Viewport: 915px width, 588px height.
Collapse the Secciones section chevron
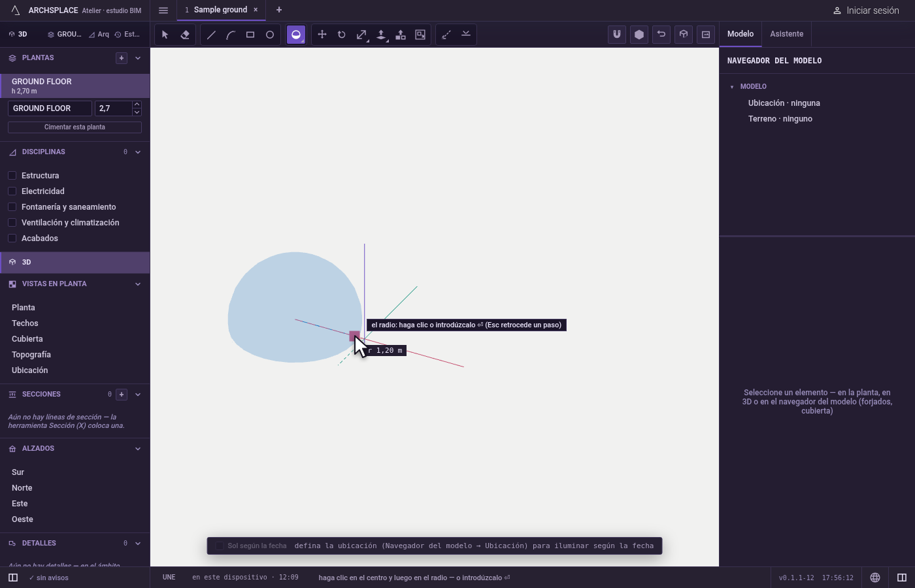tap(138, 395)
